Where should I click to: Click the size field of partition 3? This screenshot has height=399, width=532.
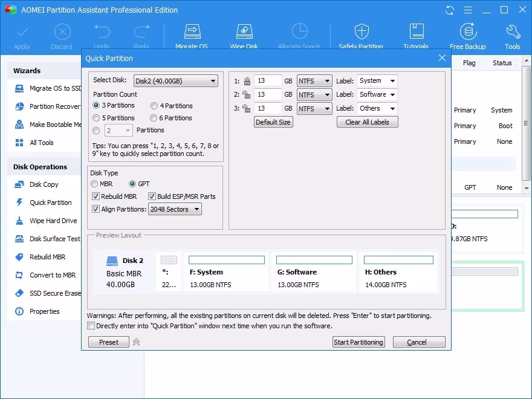268,109
